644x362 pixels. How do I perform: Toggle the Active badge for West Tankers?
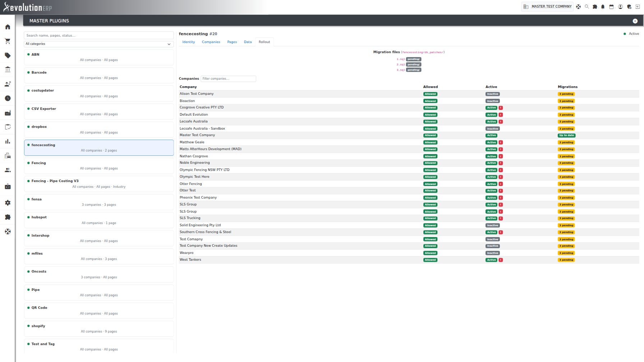491,260
